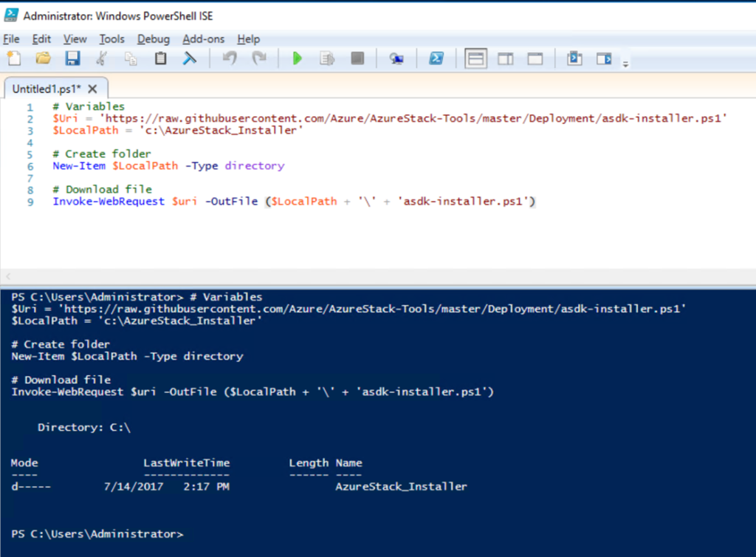Launch PowerShell.exe from the toolbar icon
The width and height of the screenshot is (756, 557).
click(436, 58)
